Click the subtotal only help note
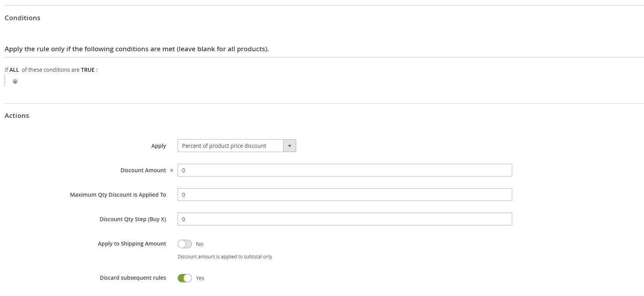644x296 pixels. point(225,257)
